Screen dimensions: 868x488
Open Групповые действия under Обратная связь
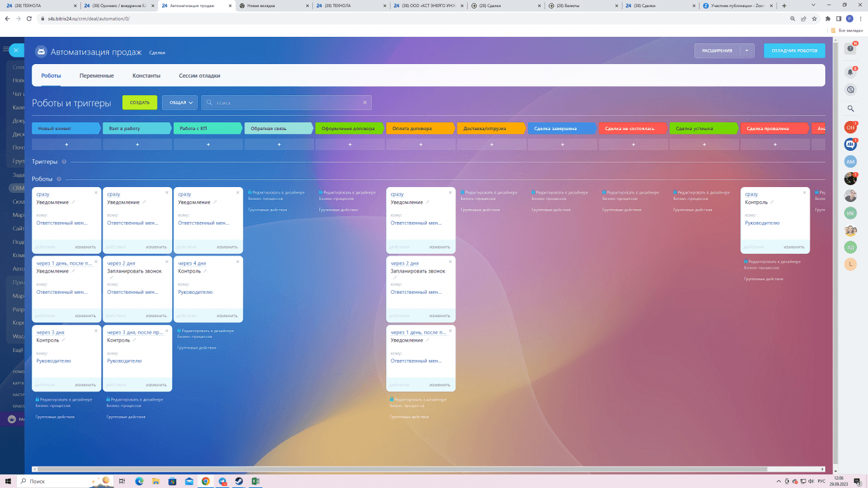tap(268, 210)
